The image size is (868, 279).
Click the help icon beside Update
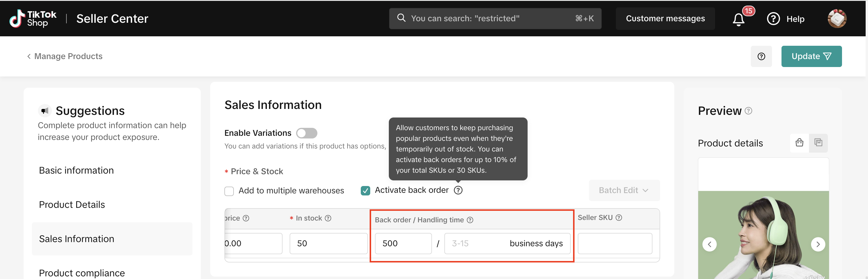pyautogui.click(x=761, y=57)
